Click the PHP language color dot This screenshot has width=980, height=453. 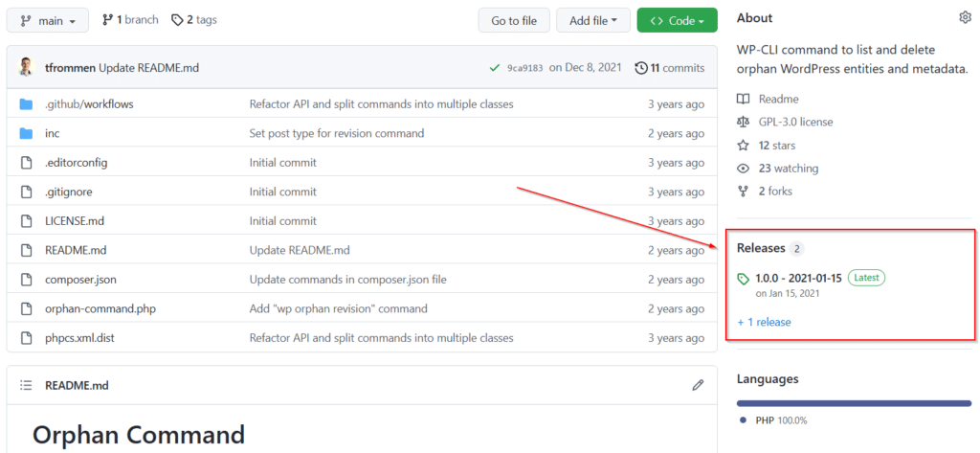[743, 420]
